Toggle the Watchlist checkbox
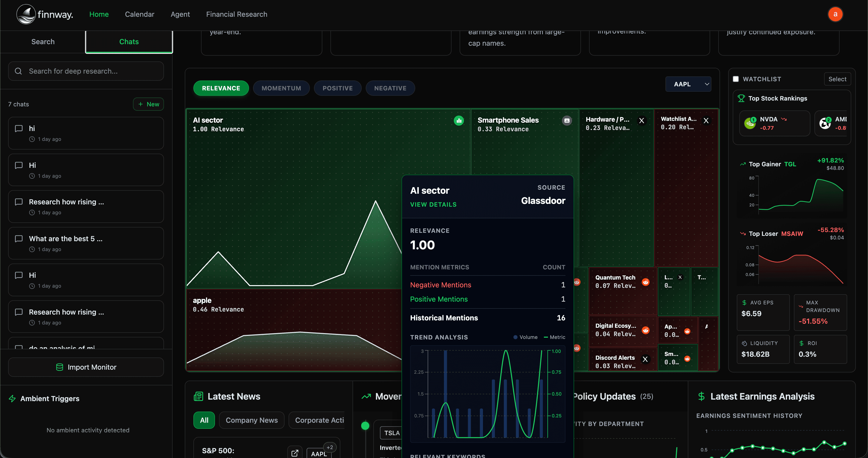The width and height of the screenshot is (868, 458). pos(736,79)
